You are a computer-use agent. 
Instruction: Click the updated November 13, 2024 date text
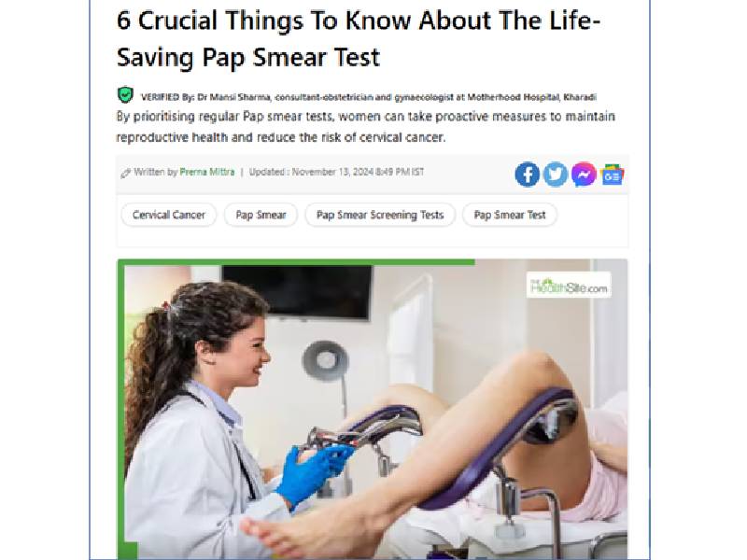336,172
